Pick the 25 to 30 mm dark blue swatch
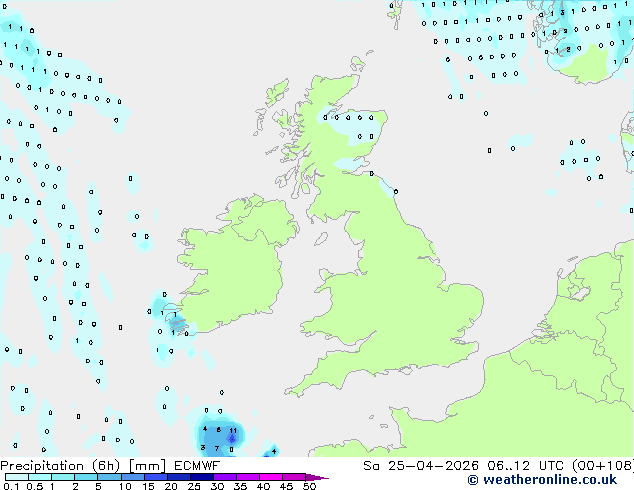 tap(201, 477)
